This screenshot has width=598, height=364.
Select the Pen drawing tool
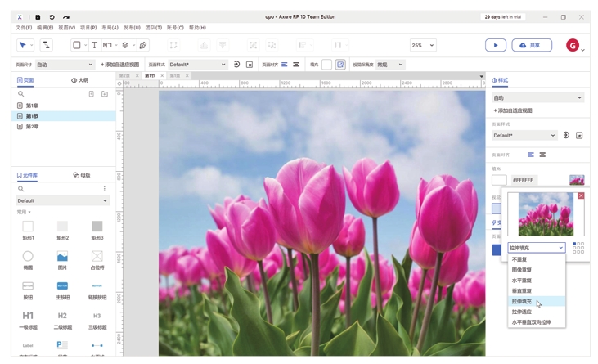tap(143, 46)
